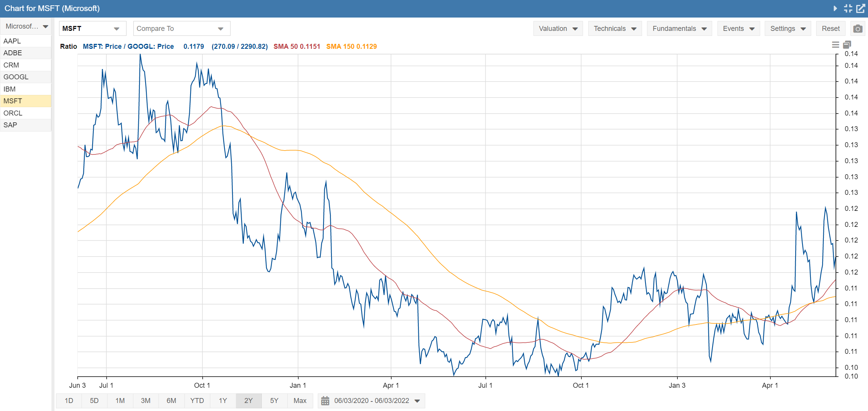Image resolution: width=868 pixels, height=411 pixels.
Task: Expand the Events menu
Action: 738,29
